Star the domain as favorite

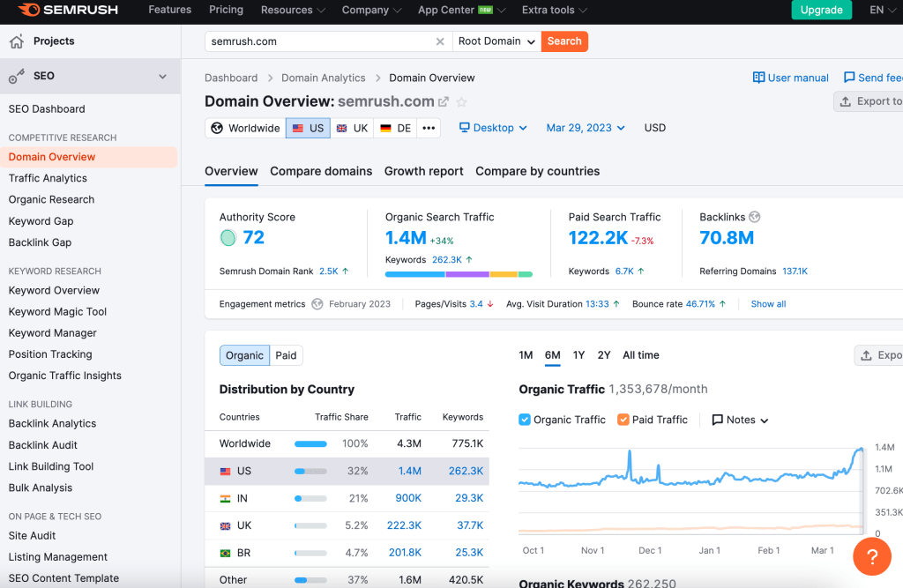461,102
